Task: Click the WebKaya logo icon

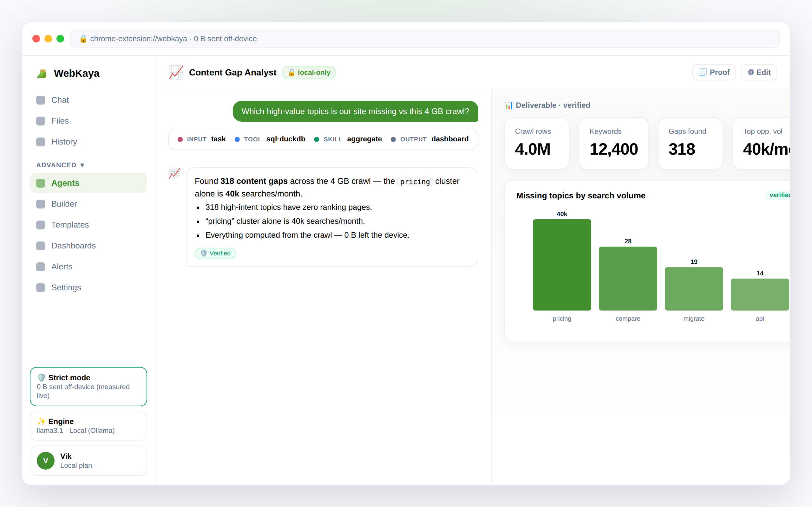Action: (42, 74)
